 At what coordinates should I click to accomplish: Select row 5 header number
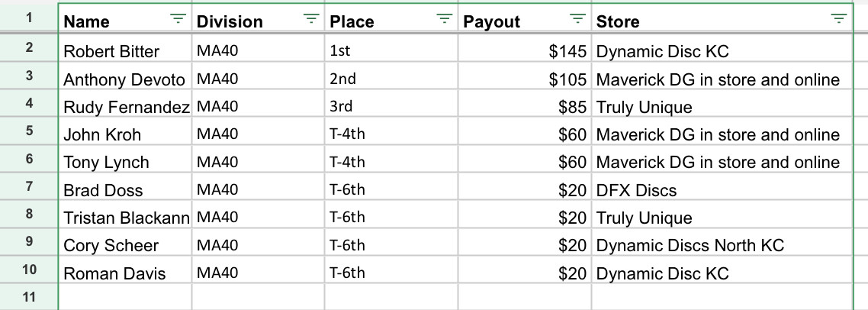coord(29,131)
